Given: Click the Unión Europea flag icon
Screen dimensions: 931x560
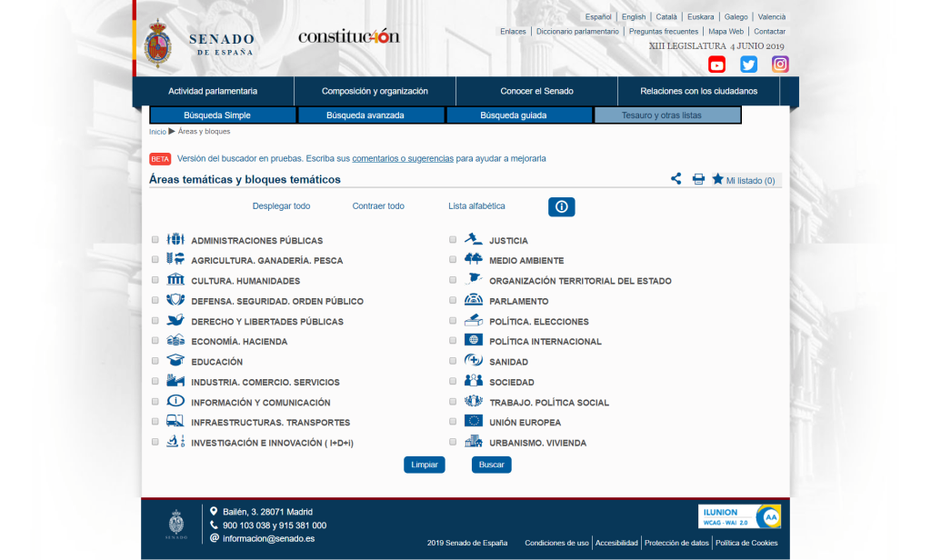Looking at the screenshot, I should click(474, 421).
